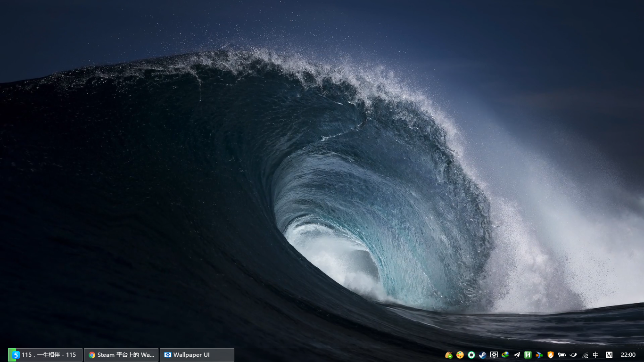Viewport: 644px width, 362px height.
Task: Open the clock showing 22:00
Action: click(x=628, y=355)
